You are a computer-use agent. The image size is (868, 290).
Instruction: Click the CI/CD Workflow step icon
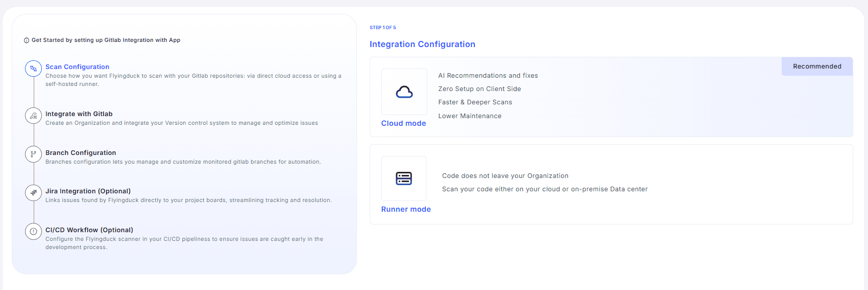pos(33,232)
